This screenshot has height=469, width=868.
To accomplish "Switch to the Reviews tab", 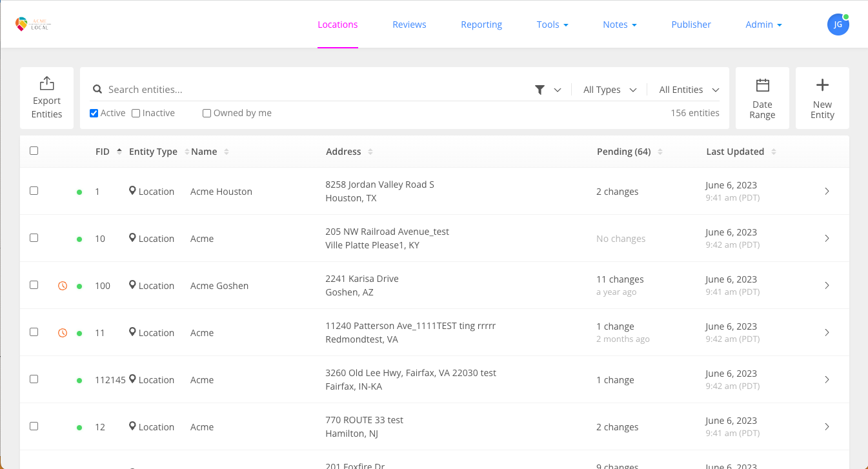I will [409, 25].
